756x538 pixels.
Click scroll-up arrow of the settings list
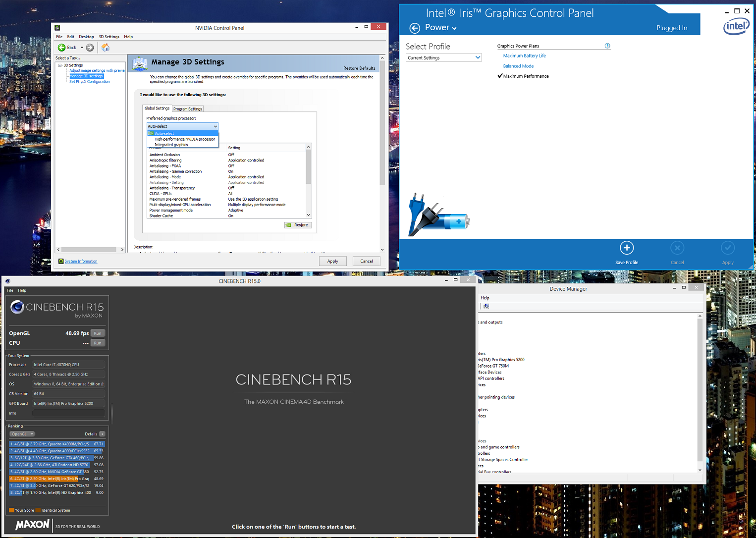coord(309,147)
